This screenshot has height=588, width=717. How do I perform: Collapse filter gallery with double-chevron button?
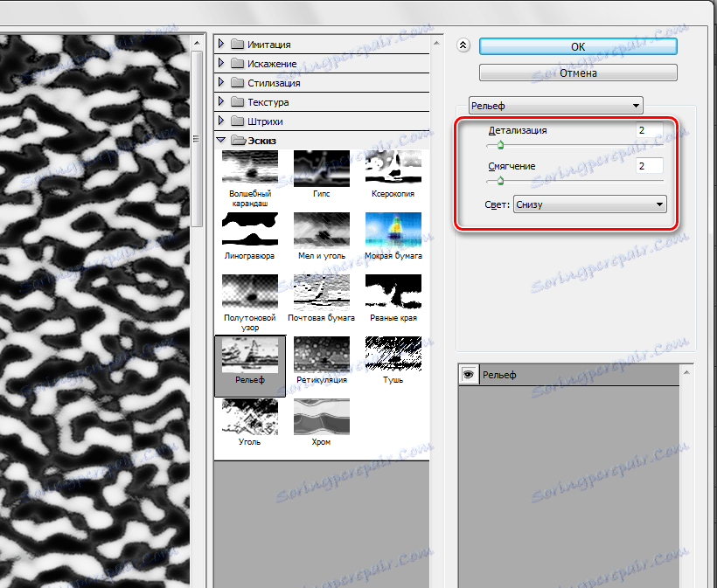(463, 45)
